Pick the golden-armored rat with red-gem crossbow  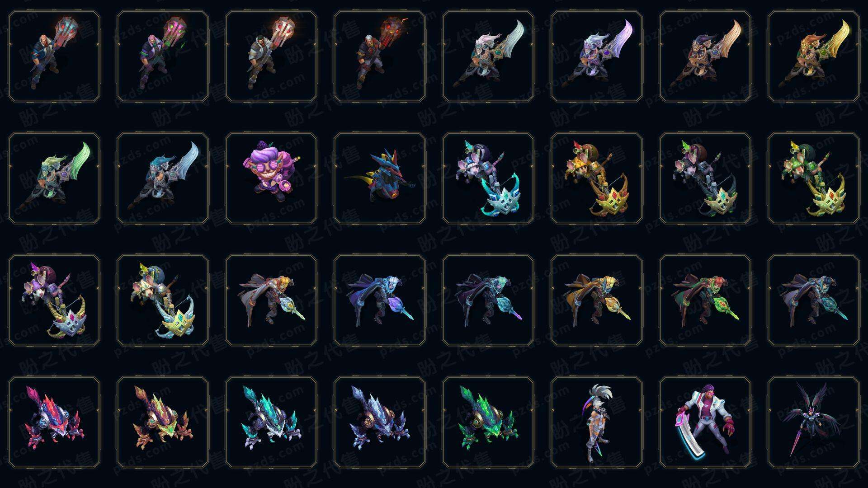pos(597,178)
